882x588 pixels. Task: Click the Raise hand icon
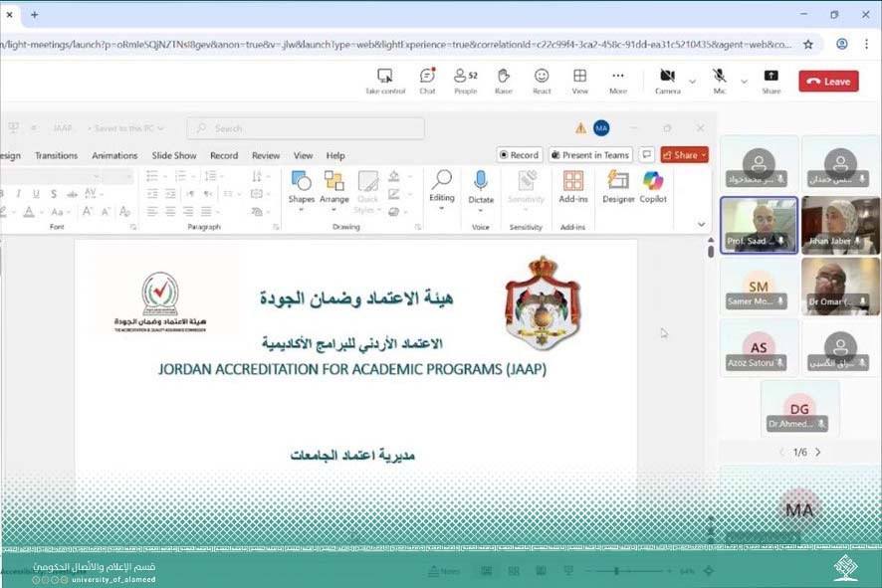click(503, 80)
